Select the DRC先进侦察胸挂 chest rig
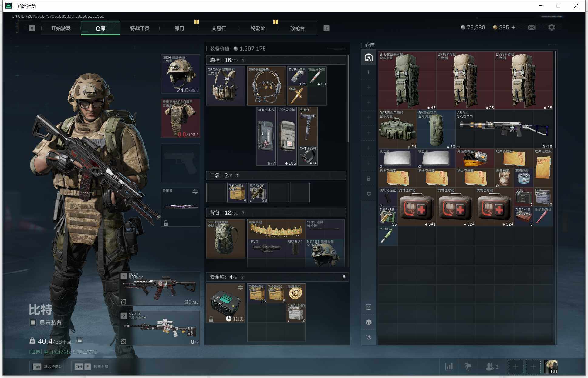 [226, 86]
